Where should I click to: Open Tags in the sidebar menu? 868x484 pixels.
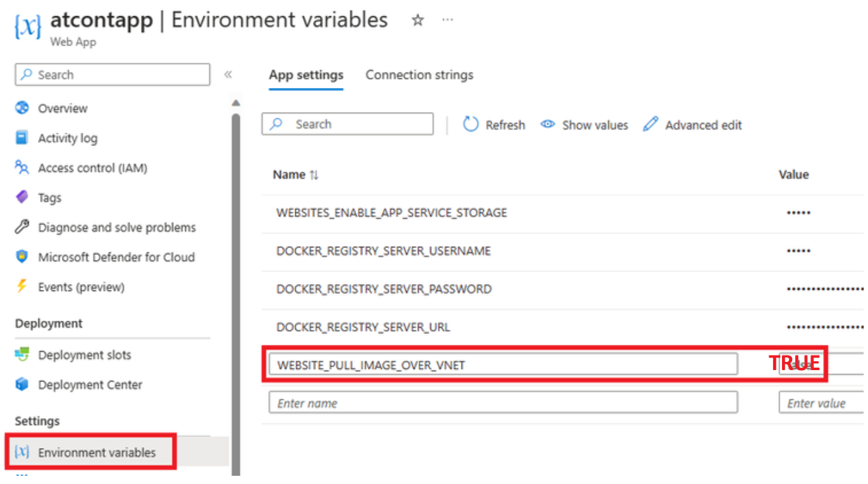tap(49, 197)
